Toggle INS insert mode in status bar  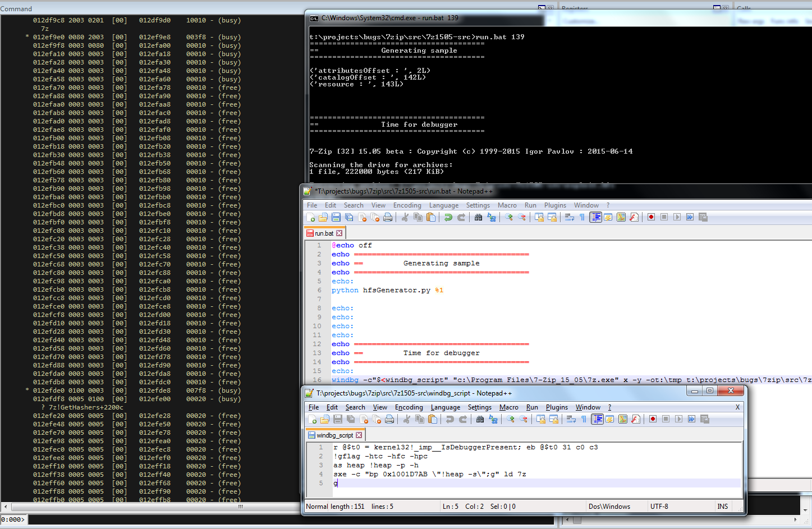(722, 507)
